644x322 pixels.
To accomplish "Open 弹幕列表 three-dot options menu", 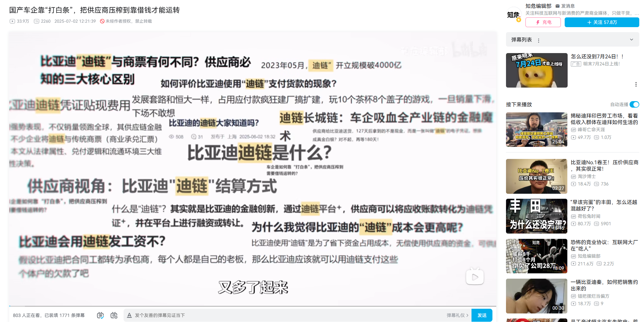I will click(x=539, y=40).
